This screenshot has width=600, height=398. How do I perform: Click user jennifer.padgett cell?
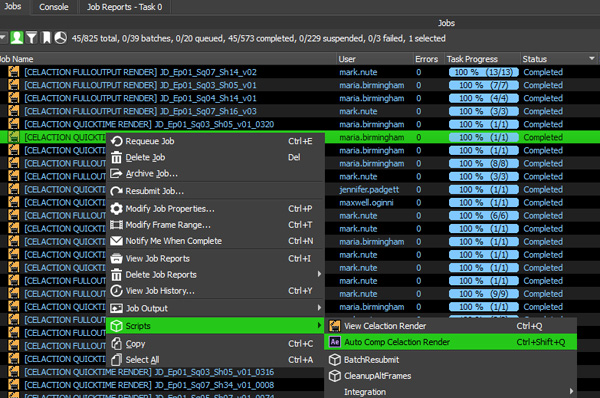[369, 189]
